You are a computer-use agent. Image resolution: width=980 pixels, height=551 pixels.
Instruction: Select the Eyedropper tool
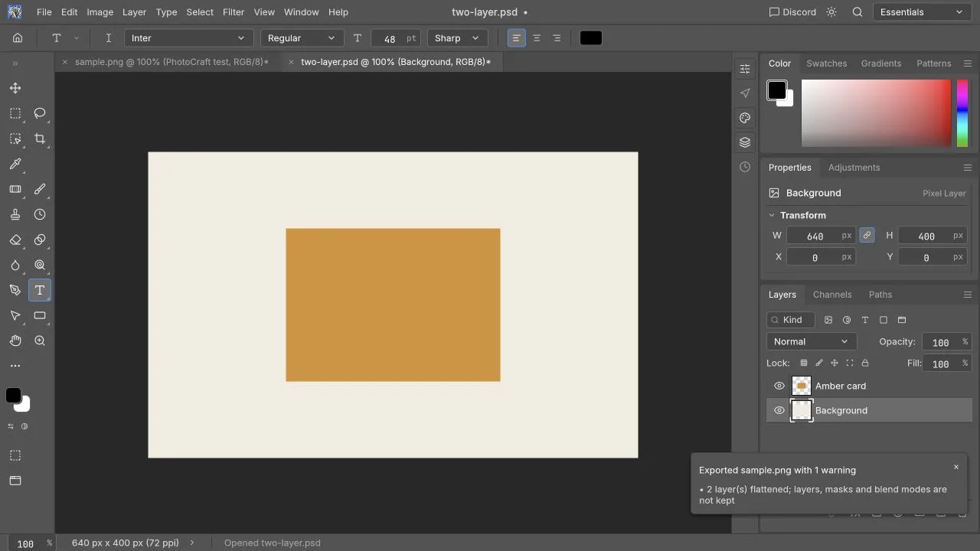coord(15,164)
